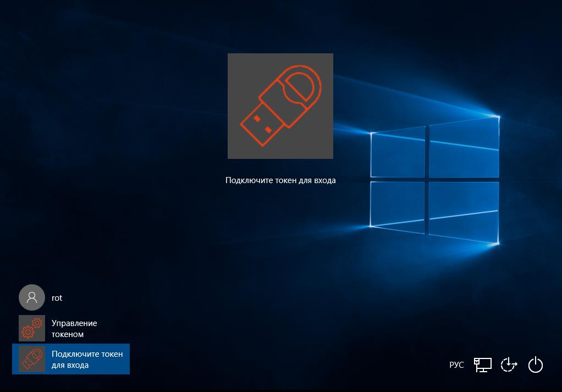Click the "rot" account name

click(57, 298)
